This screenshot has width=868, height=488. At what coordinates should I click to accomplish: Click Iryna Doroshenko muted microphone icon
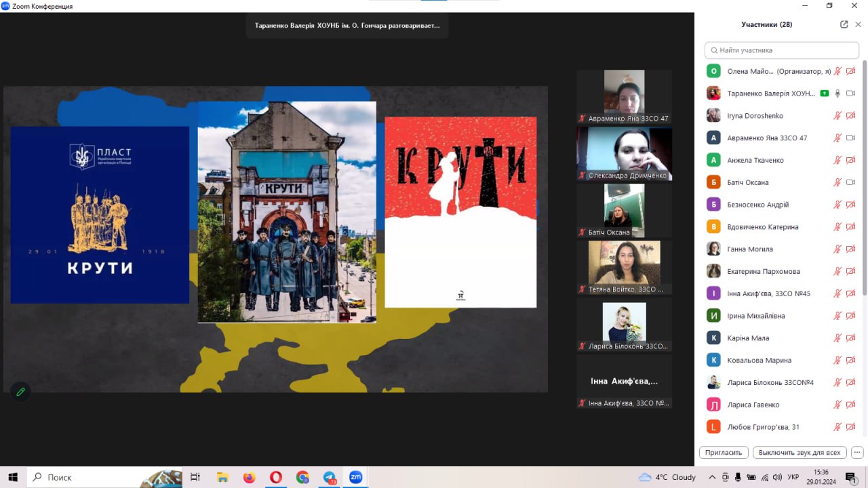pyautogui.click(x=837, y=116)
